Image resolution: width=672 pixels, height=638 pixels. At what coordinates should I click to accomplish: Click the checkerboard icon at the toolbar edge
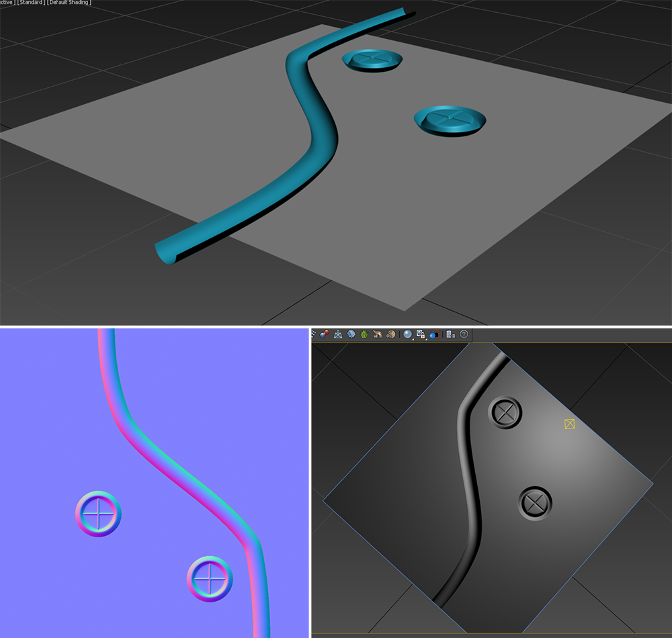coord(313,334)
